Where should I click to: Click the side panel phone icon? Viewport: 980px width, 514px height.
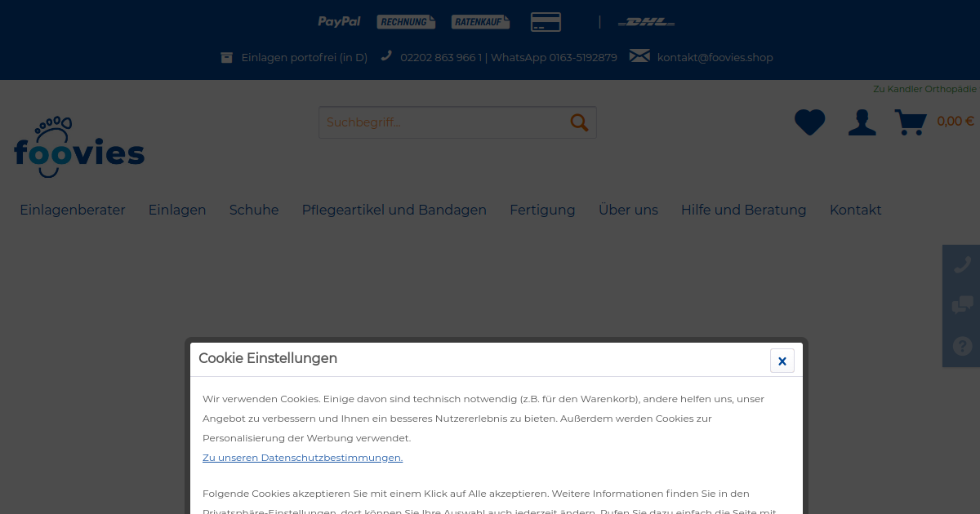pos(962,264)
